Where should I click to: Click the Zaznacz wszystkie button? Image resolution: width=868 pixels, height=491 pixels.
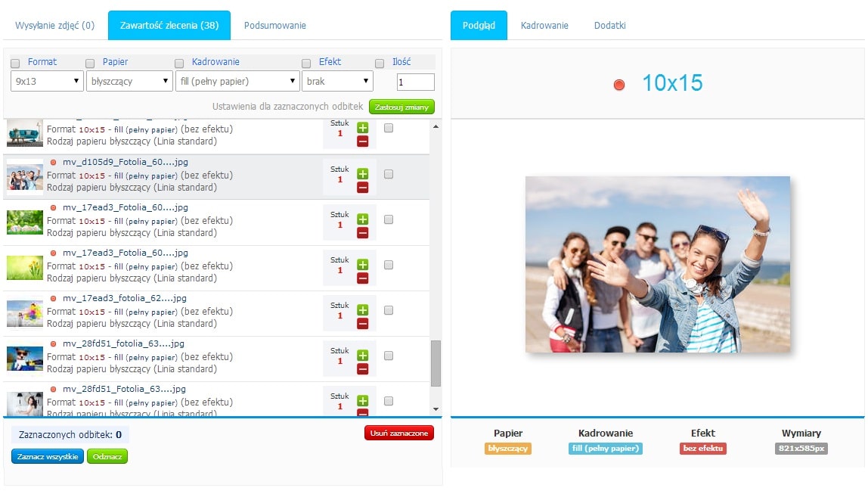point(48,457)
